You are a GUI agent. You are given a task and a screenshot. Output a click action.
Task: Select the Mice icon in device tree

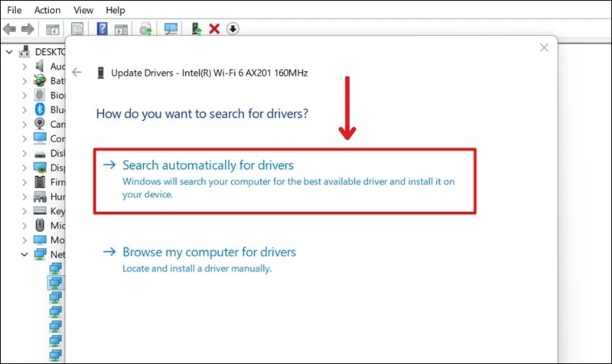click(40, 225)
